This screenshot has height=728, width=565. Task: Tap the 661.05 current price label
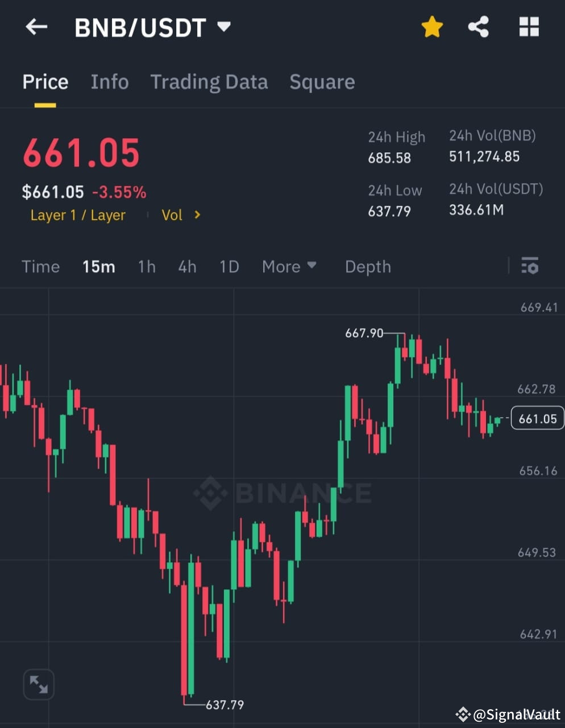click(537, 418)
